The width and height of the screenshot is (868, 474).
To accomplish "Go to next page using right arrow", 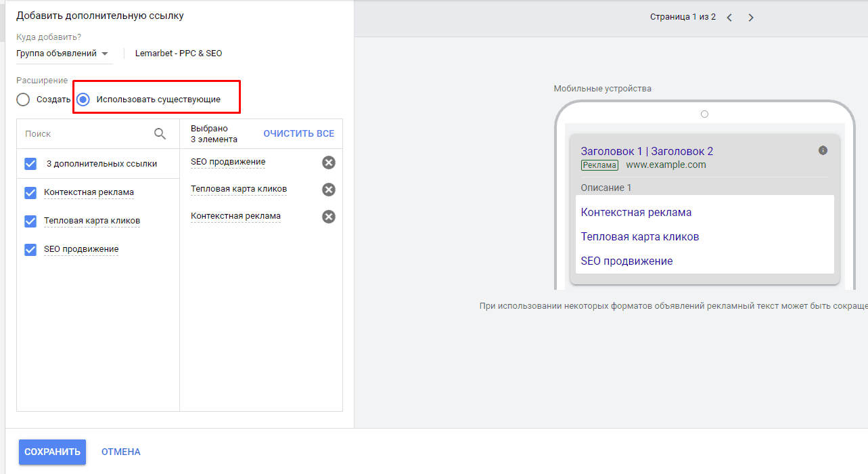I will click(x=751, y=17).
